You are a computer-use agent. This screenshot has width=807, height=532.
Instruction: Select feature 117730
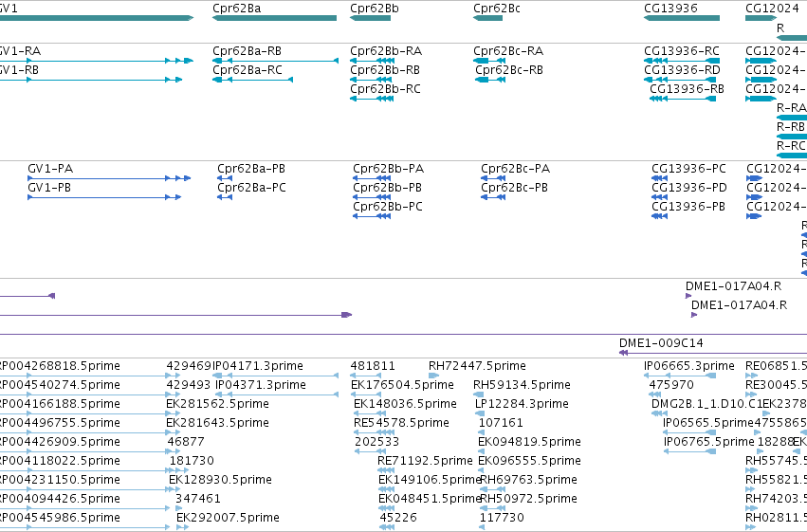(x=502, y=518)
